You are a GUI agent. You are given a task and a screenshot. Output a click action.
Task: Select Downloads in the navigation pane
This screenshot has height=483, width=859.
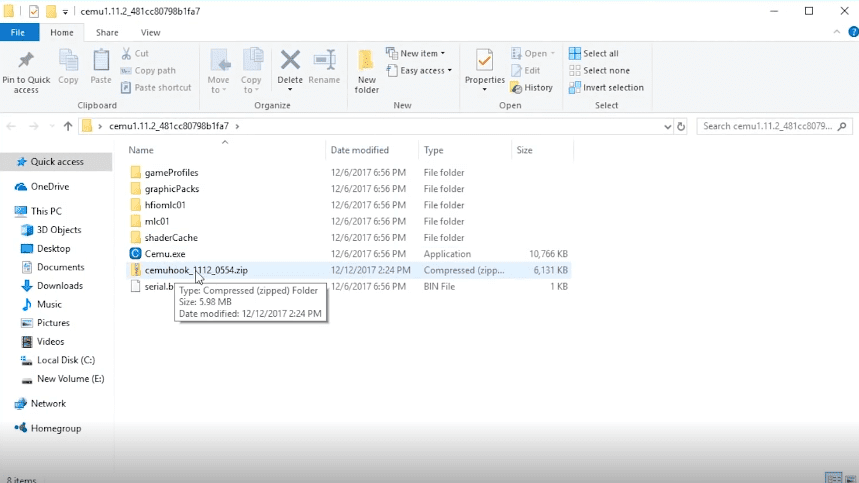pos(59,286)
